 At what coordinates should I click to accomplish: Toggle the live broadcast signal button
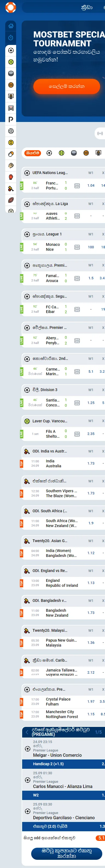click(100, 133)
